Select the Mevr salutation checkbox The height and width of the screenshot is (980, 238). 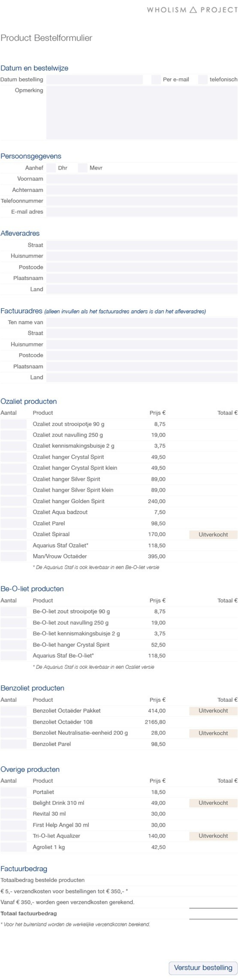click(83, 168)
